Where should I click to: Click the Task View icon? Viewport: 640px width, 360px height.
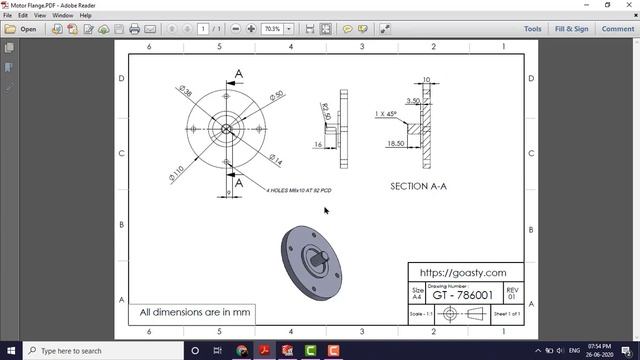[218, 351]
